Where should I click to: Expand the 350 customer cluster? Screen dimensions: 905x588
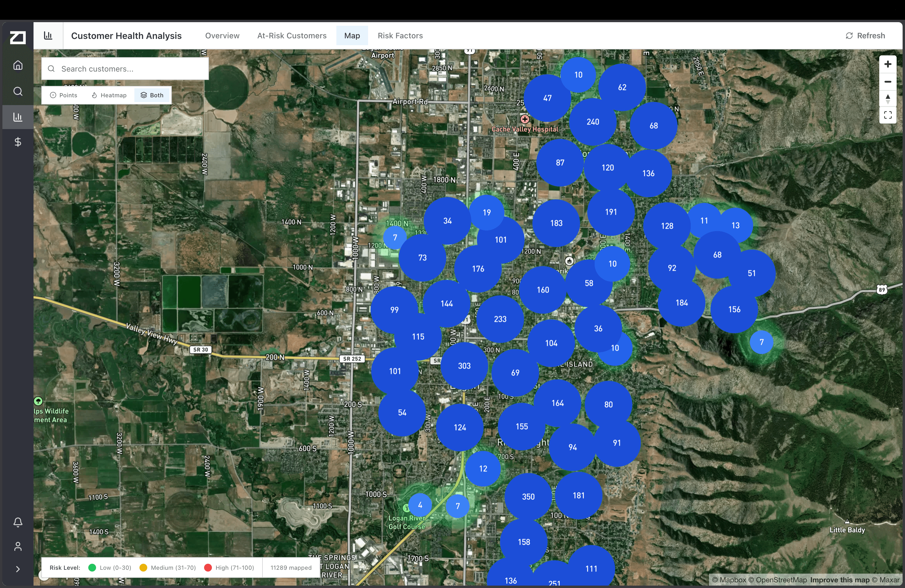click(x=528, y=496)
